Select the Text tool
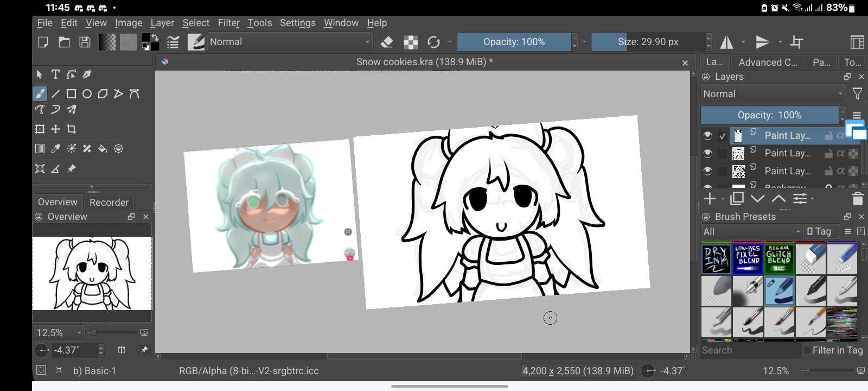The height and width of the screenshot is (391, 868). click(55, 74)
